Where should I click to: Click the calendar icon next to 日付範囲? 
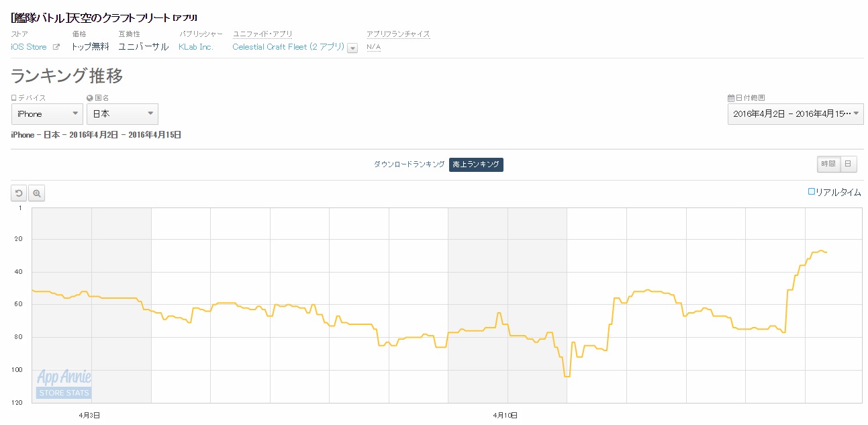click(x=731, y=98)
